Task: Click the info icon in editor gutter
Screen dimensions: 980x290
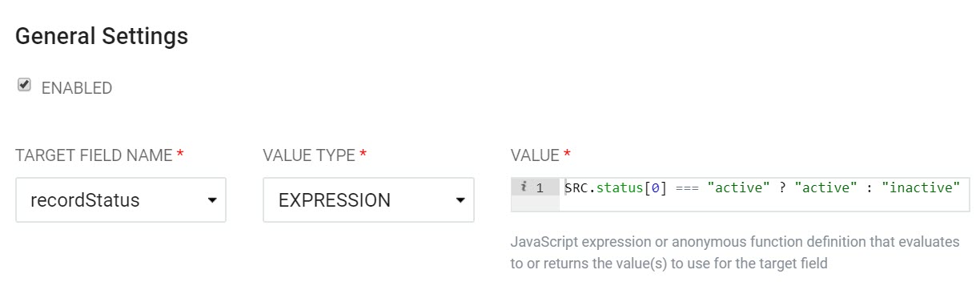Action: pyautogui.click(x=523, y=187)
